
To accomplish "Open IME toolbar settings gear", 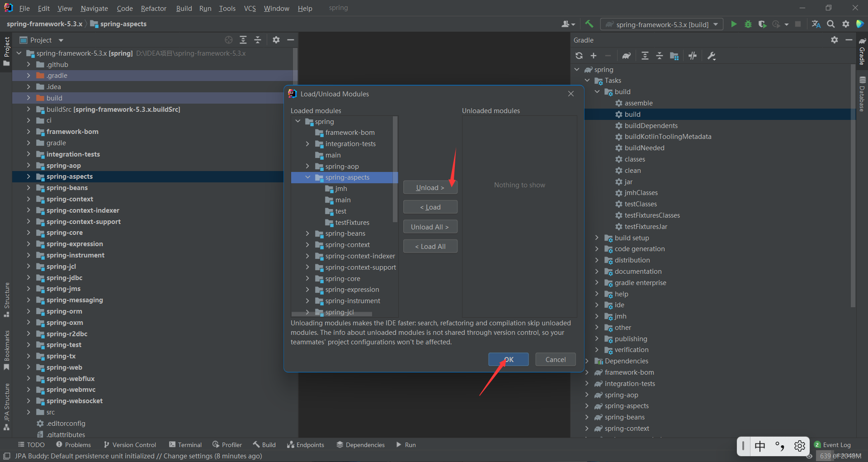I will coord(799,446).
